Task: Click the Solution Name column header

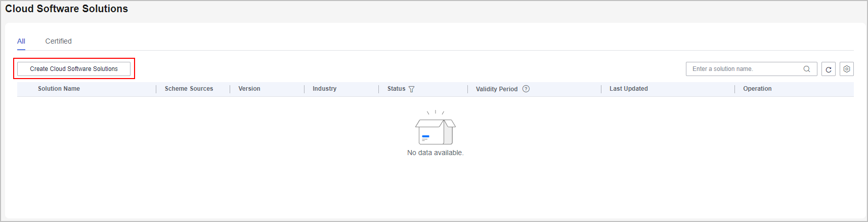Action: tap(59, 89)
